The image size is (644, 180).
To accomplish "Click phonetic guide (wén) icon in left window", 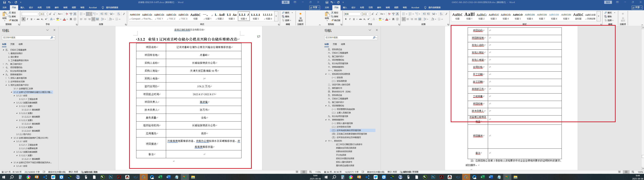I will coord(71,14).
